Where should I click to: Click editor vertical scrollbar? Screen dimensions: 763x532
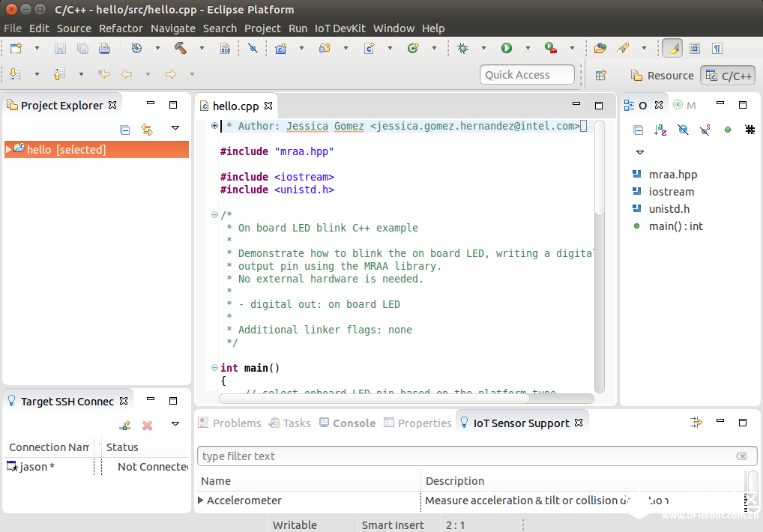[600, 168]
